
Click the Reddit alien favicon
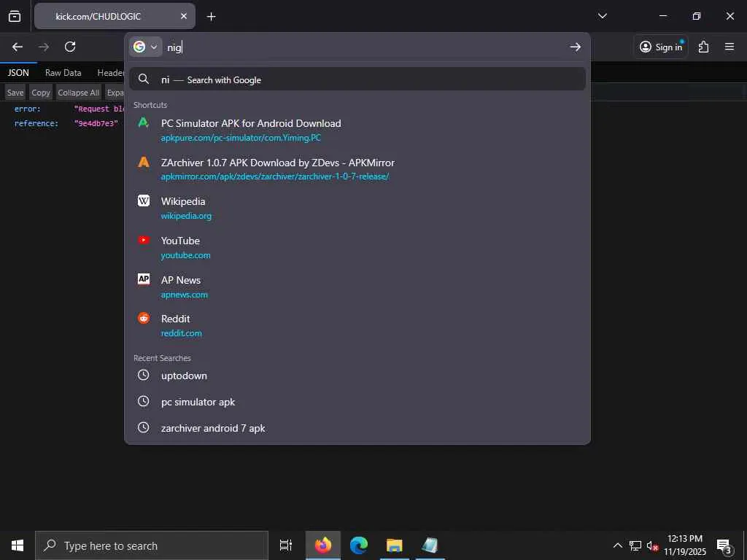click(x=144, y=318)
